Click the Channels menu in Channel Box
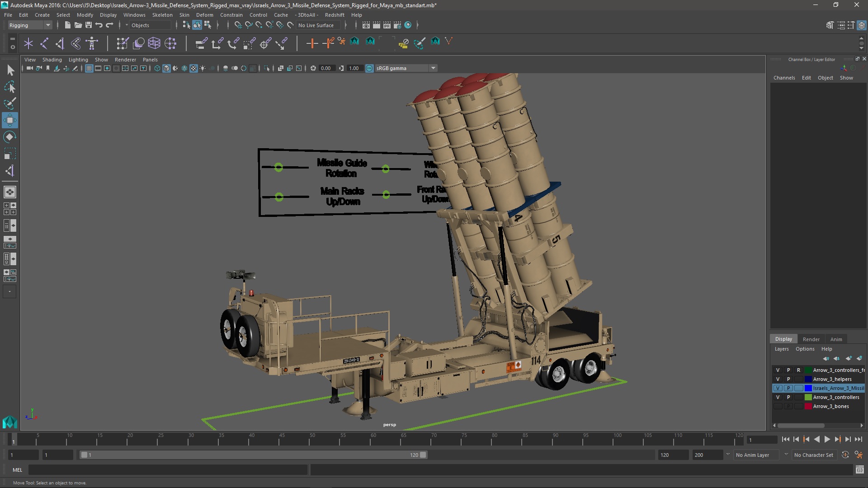 click(784, 78)
